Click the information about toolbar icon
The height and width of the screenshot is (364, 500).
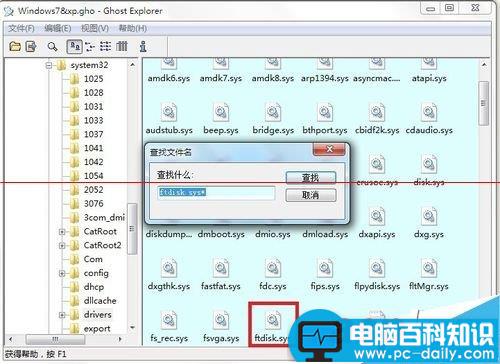pyautogui.click(x=143, y=46)
